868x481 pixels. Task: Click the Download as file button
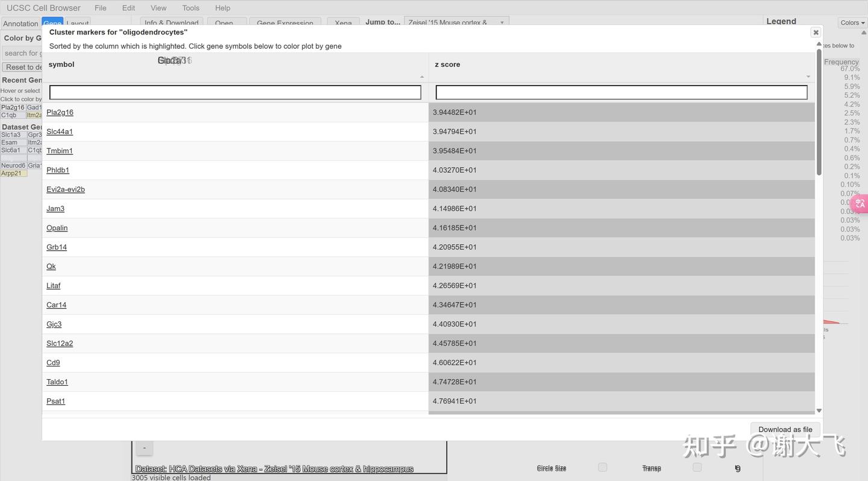pyautogui.click(x=784, y=429)
